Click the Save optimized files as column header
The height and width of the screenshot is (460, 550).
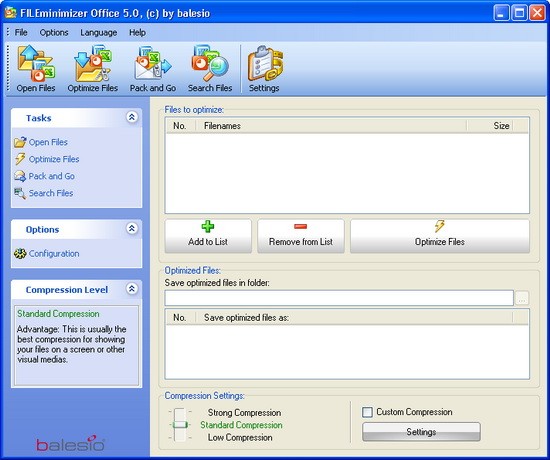pos(354,318)
